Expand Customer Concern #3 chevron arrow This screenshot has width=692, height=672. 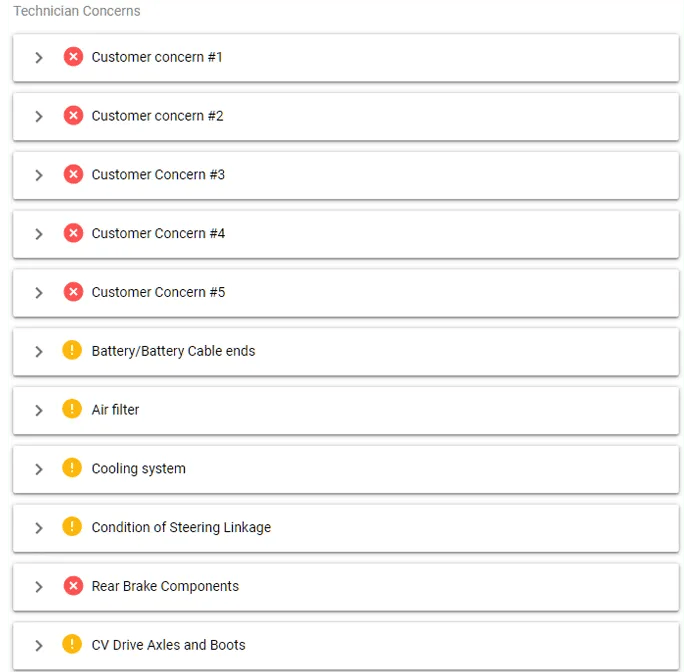(x=39, y=175)
